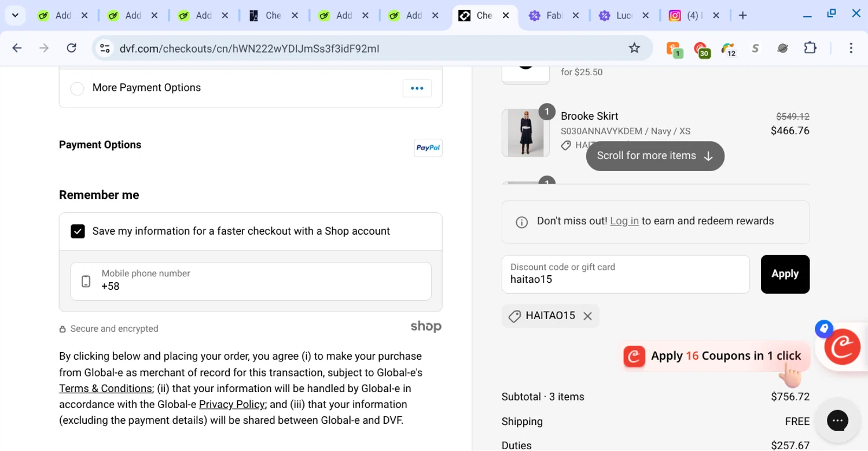Screen dimensions: 868x451
Task: Open the chat support bubble
Action: pos(837,420)
